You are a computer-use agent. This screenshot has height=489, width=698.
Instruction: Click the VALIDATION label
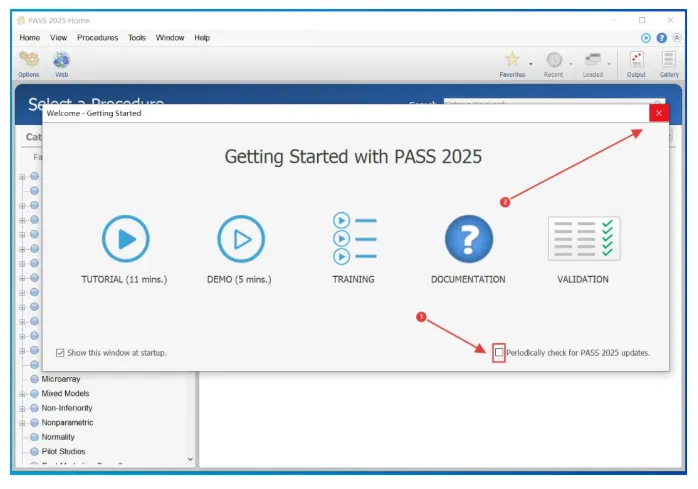[x=583, y=279]
